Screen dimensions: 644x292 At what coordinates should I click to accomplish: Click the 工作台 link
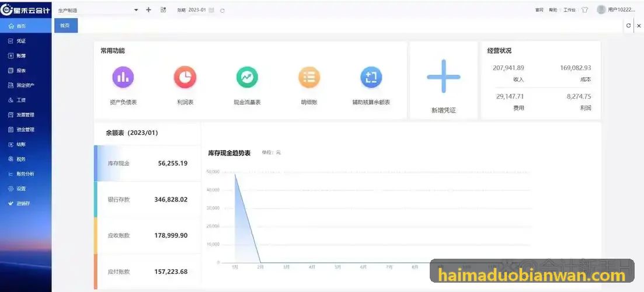[569, 11]
